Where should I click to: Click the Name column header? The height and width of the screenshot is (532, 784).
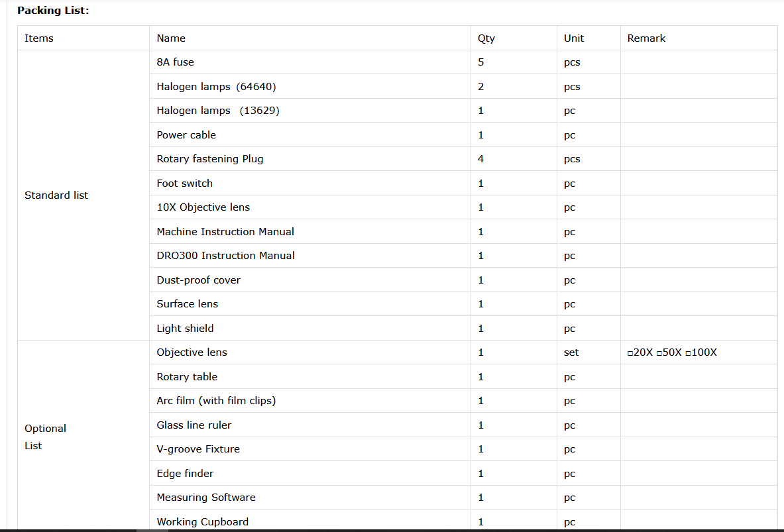171,38
